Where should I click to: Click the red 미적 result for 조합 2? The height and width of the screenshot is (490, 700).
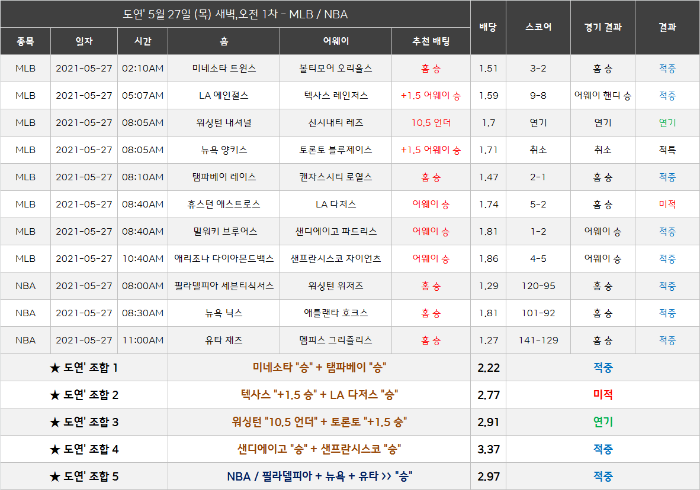[603, 395]
